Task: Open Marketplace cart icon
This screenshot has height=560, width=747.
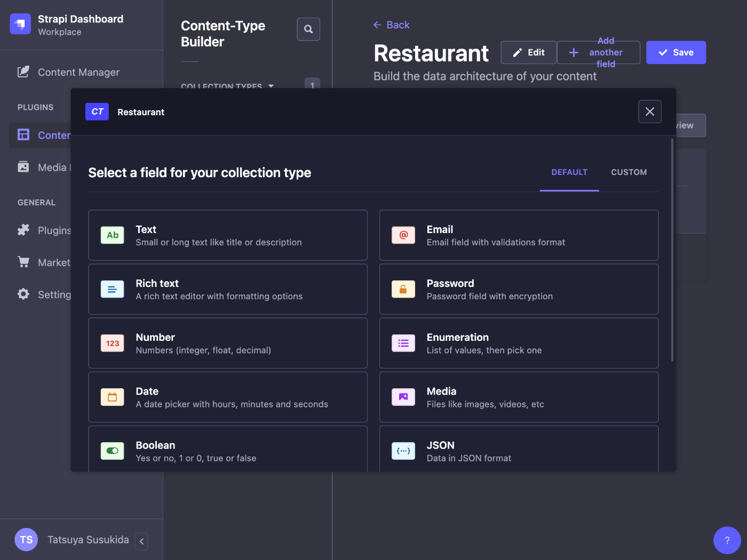Action: tap(23, 262)
